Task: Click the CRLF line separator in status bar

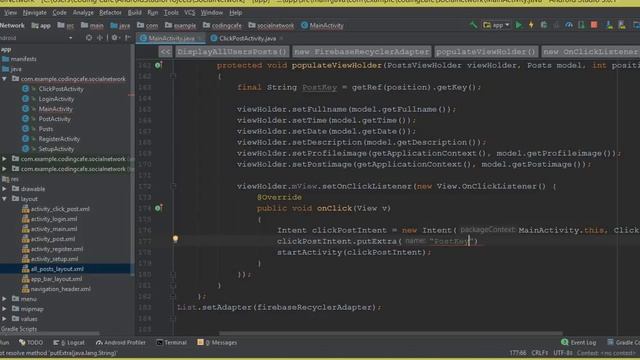Action: [540, 353]
